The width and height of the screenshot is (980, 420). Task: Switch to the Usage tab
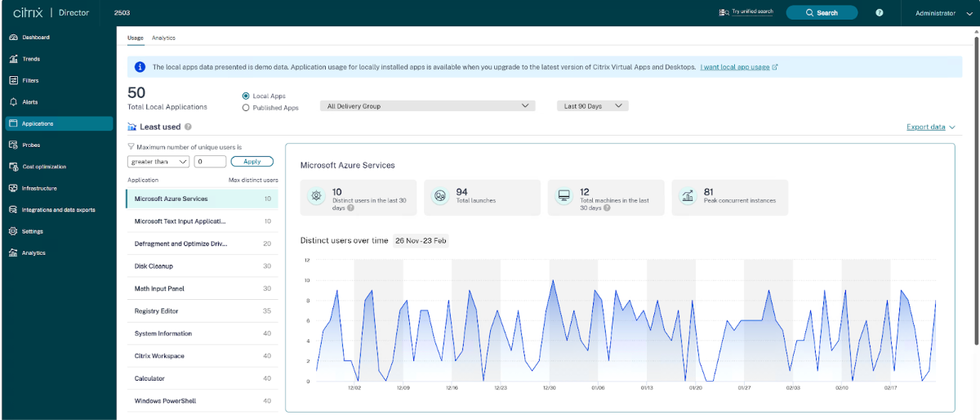click(135, 38)
